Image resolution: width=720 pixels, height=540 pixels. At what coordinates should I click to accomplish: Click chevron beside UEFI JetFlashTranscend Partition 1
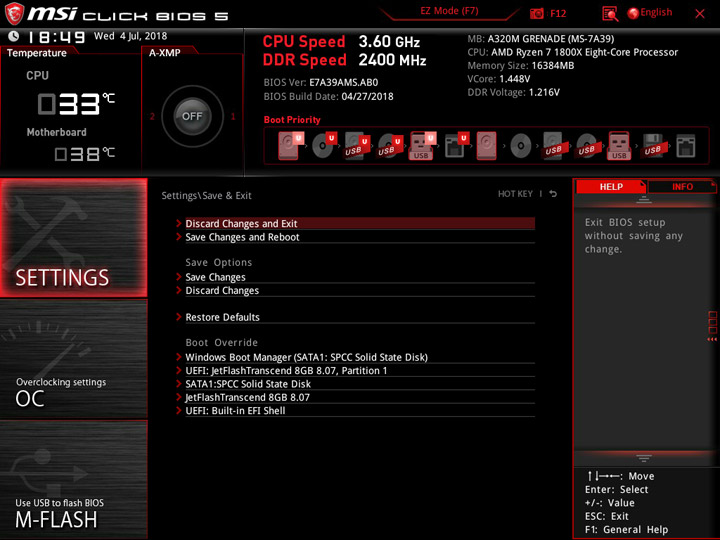click(x=179, y=370)
